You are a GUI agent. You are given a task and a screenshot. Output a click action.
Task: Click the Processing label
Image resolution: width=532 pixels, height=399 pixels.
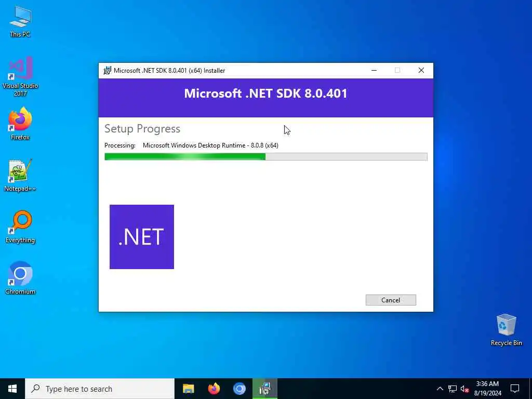[120, 145]
